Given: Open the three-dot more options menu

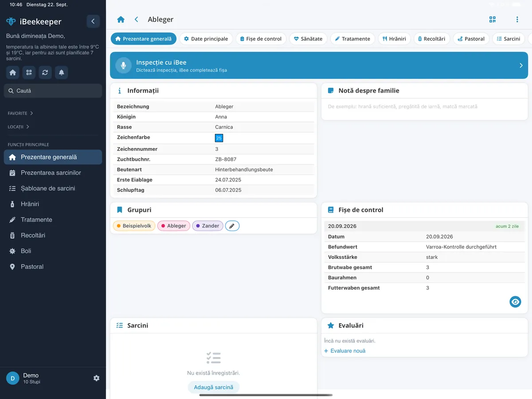Looking at the screenshot, I should click(517, 20).
